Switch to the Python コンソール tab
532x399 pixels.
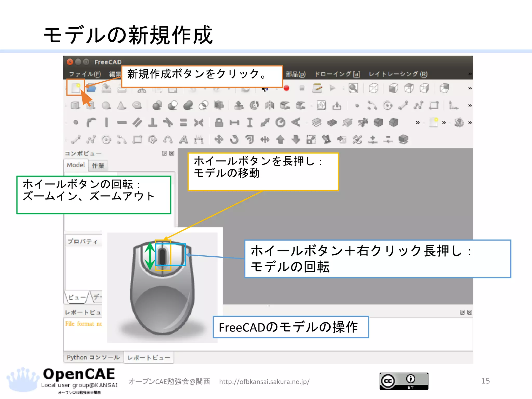coord(93,357)
